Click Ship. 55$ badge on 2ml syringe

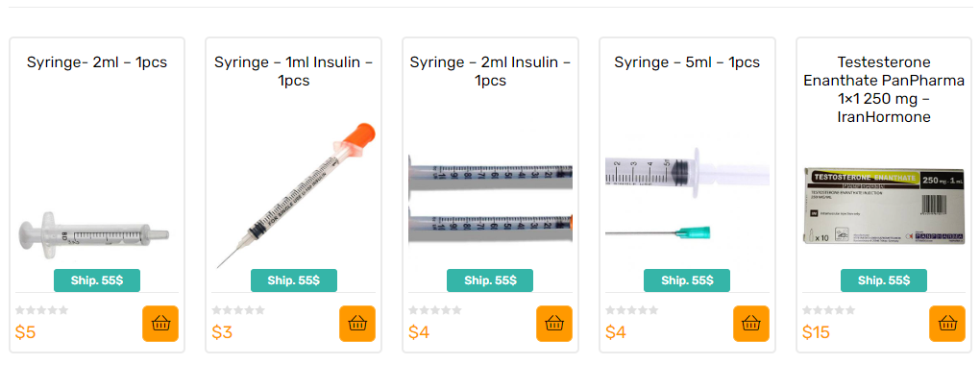click(x=97, y=280)
